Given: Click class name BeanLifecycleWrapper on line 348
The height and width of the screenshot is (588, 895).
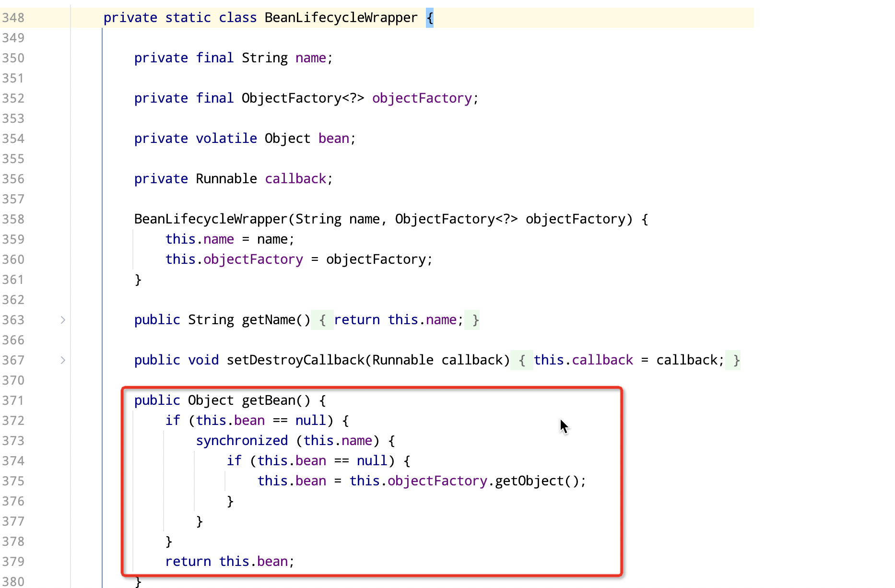Looking at the screenshot, I should (x=341, y=18).
